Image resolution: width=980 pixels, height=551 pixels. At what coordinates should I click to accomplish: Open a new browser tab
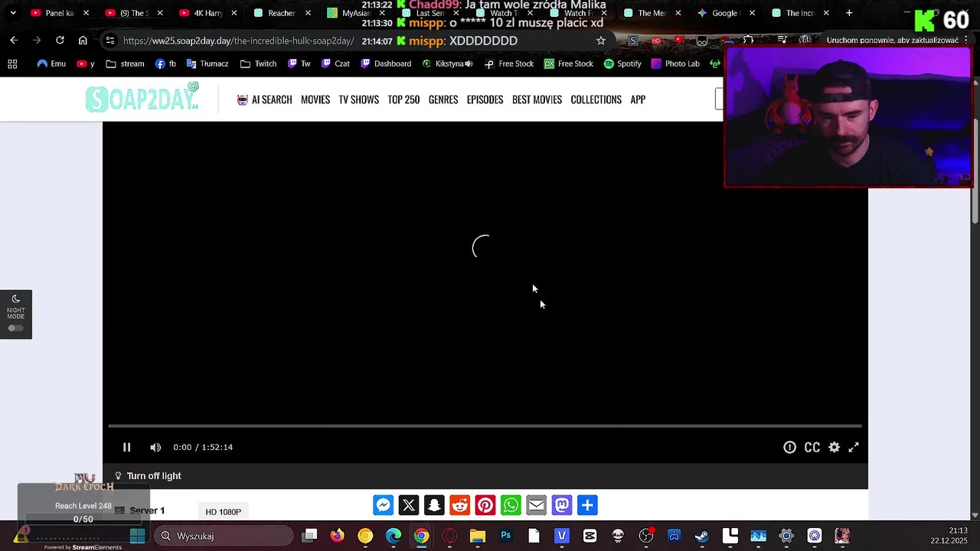coord(849,13)
